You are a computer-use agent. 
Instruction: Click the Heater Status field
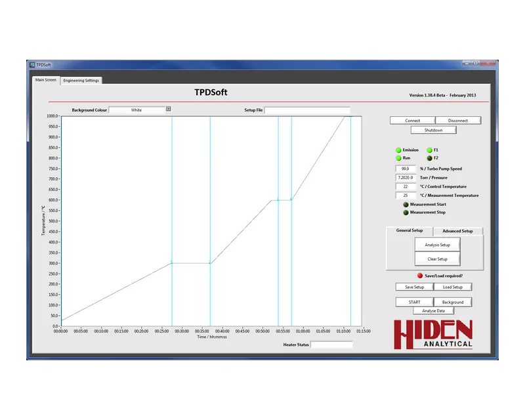tap(331, 345)
